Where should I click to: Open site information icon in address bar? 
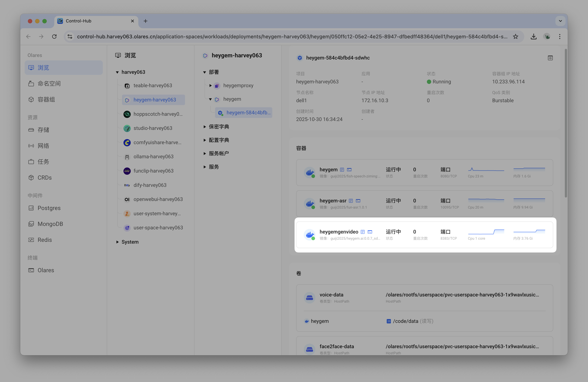point(70,37)
